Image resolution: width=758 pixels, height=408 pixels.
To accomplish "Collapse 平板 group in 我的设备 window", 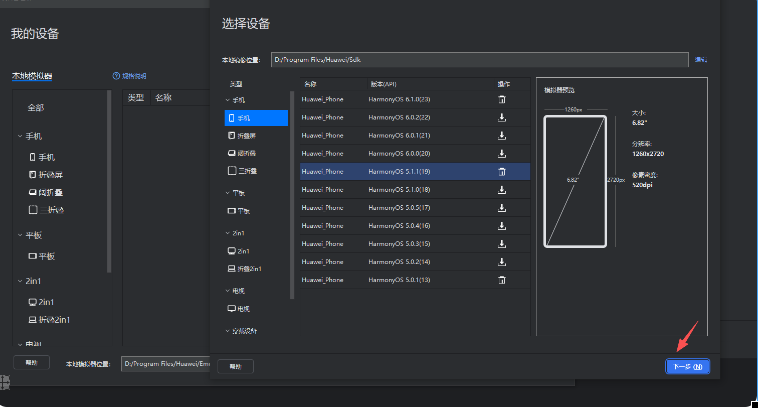I will [x=20, y=235].
